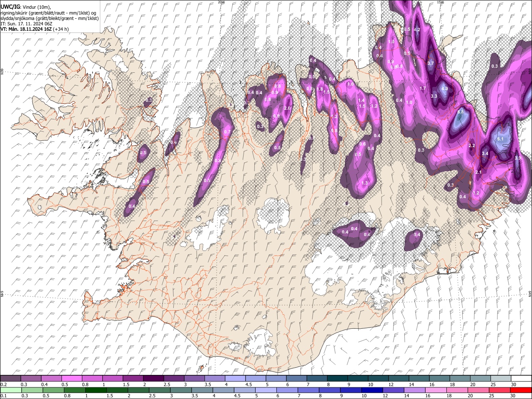Click the 0.7 value in the western band
This screenshot has width=532, height=399.
227,132
